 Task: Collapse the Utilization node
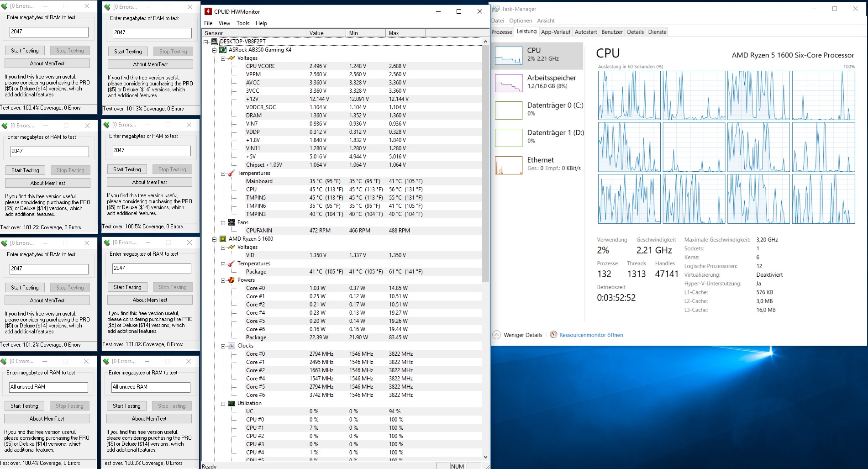(223, 403)
